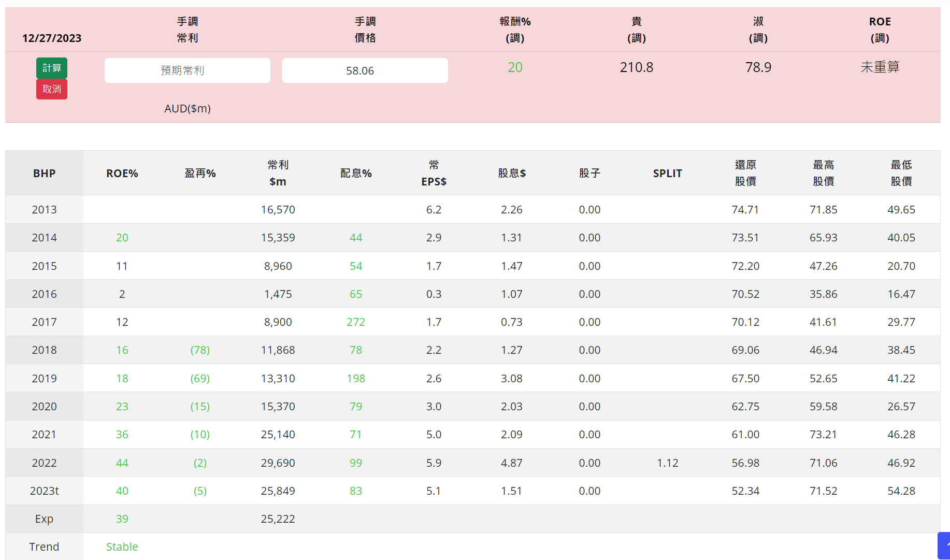Select the ROE% column header
The height and width of the screenshot is (560, 950).
tap(122, 174)
